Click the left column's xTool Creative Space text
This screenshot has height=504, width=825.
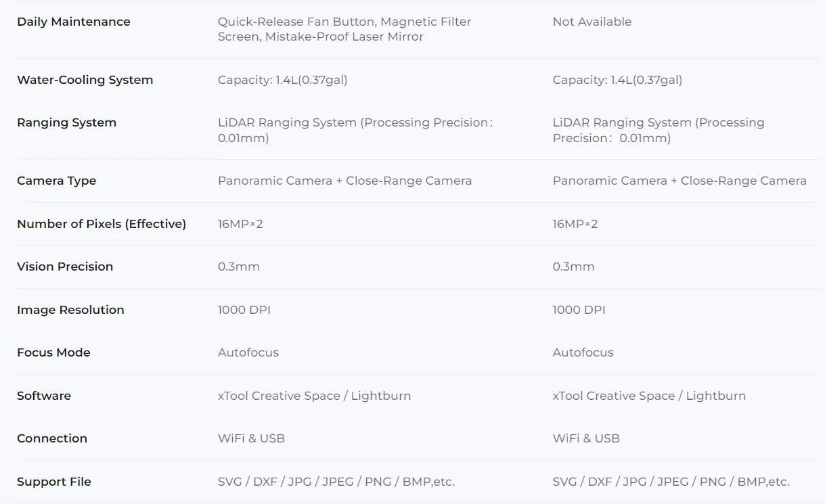pyautogui.click(x=279, y=396)
